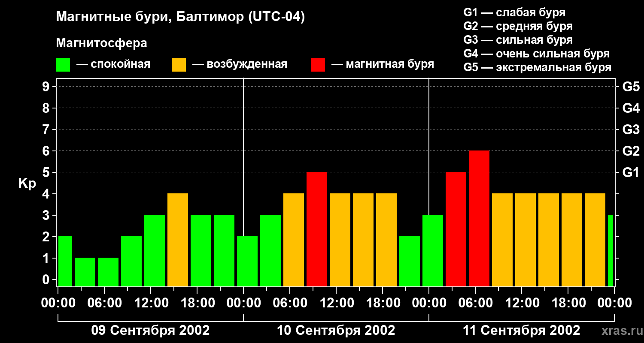Screen dimensions: 644x343
Task: Click the last '00:00' label ending 11 Сентября
Action: click(x=614, y=303)
